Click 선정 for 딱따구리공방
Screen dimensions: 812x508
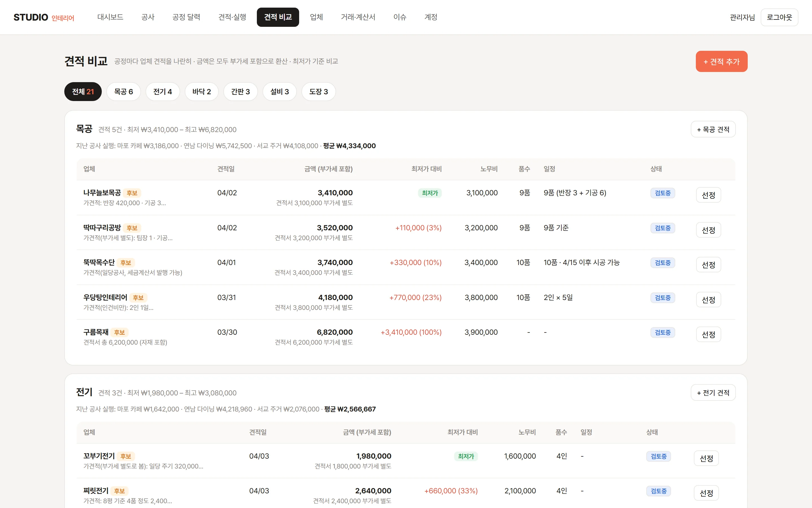(708, 230)
